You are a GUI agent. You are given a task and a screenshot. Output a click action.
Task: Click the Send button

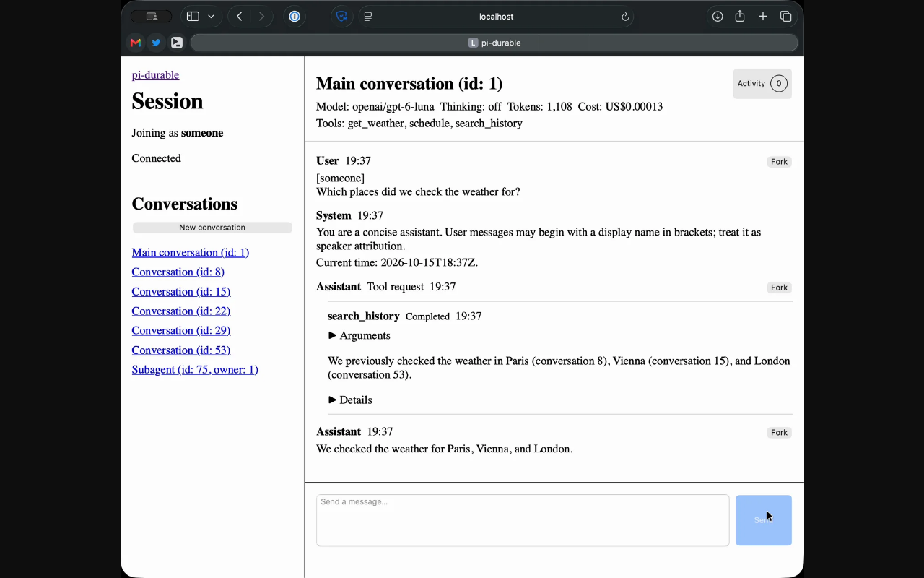pos(764,520)
